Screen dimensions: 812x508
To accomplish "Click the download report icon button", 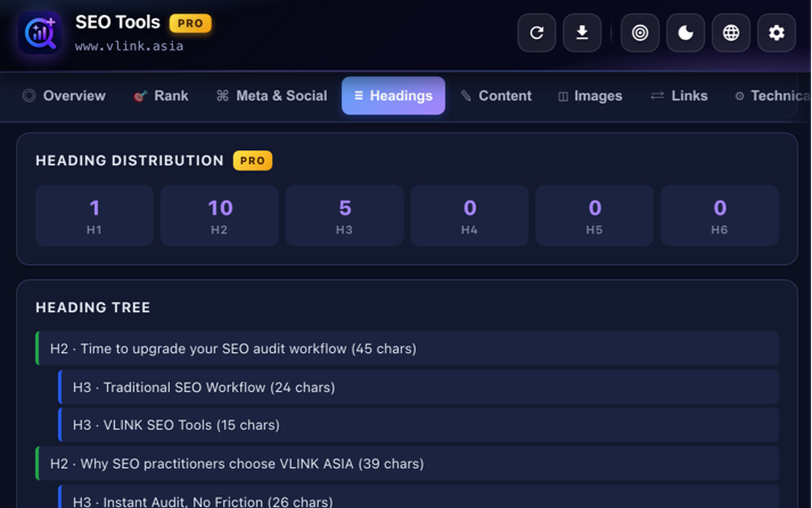I will 582,33.
